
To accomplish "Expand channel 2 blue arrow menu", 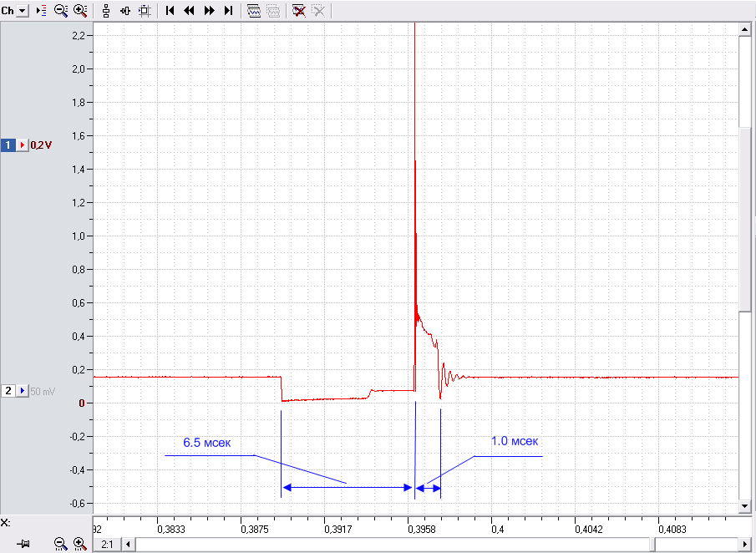I will (x=23, y=391).
